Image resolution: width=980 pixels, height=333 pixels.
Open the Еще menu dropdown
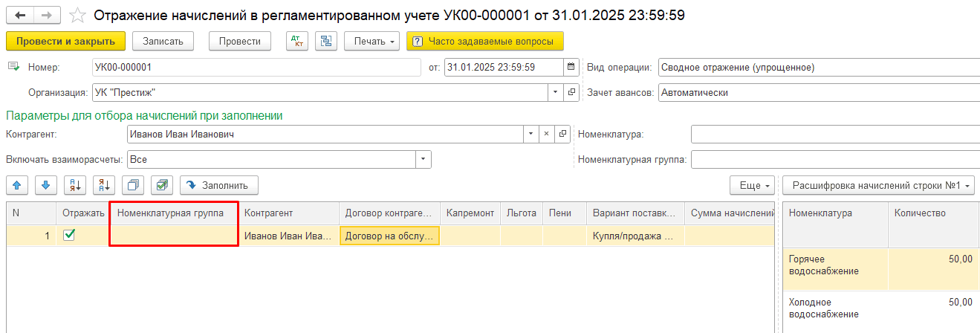click(753, 184)
